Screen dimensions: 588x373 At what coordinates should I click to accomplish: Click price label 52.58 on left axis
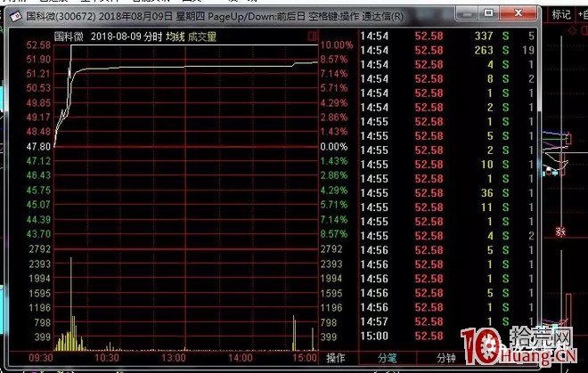pyautogui.click(x=38, y=45)
